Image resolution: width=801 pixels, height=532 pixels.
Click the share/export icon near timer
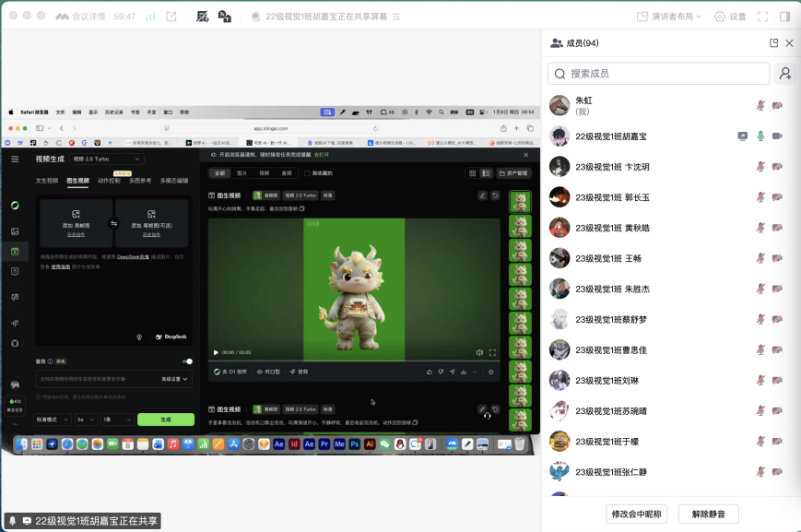(171, 17)
